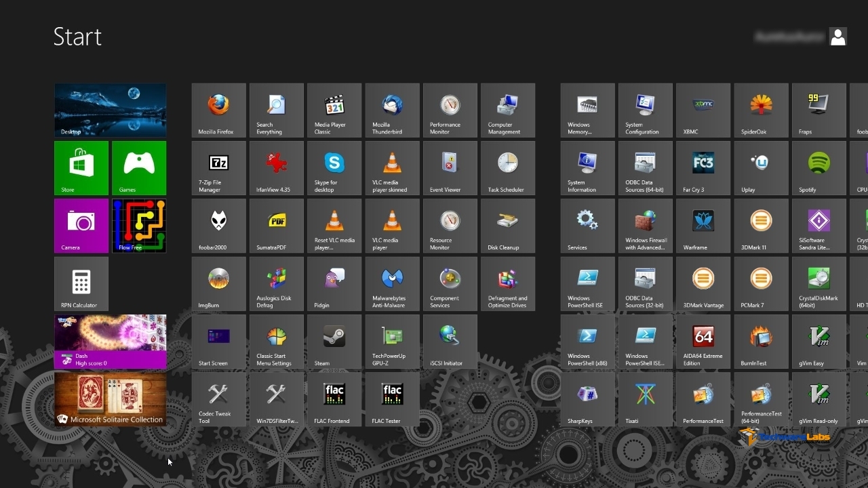Image resolution: width=868 pixels, height=488 pixels.
Task: Open ODBC Data Sources (64-bit) tile
Action: 646,168
